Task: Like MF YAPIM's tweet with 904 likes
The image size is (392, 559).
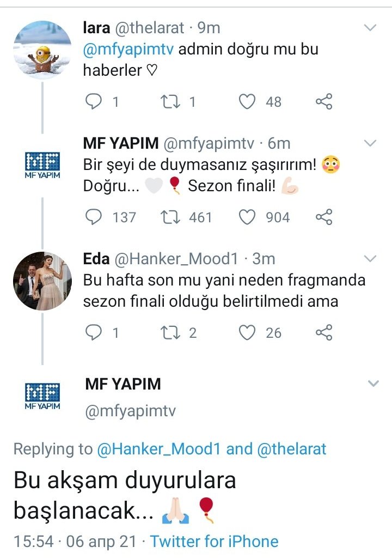Action: coord(248,217)
